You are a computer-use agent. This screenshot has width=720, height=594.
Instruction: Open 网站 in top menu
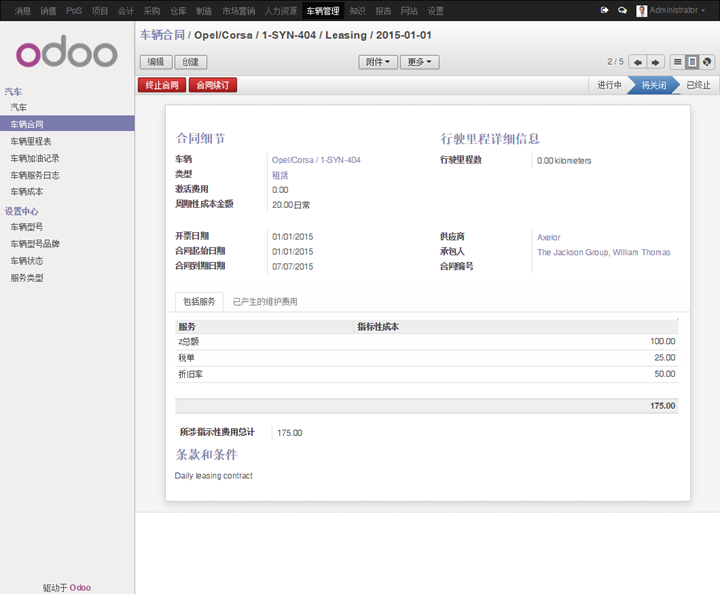[409, 11]
